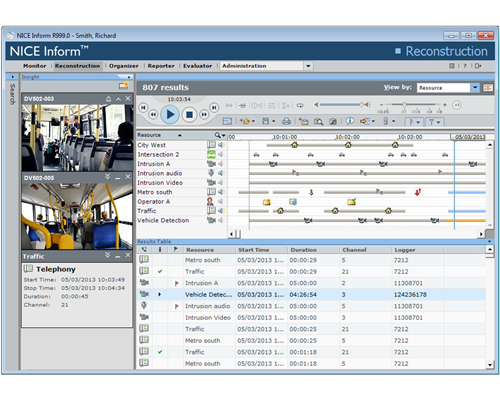This screenshot has height=400, width=500.
Task: Jump to the next item button
Action: coord(214,107)
